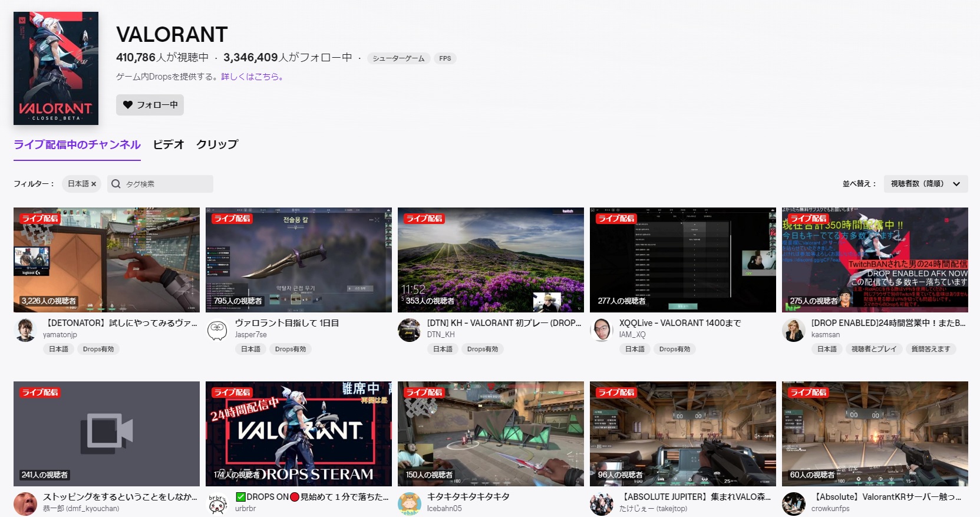Viewport: 980px width, 517px height.
Task: Open stream title キタキタキタキタキタ
Action: coord(468,497)
